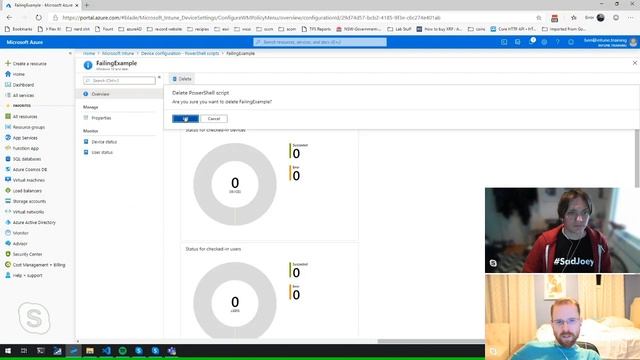
Task: Click the horizontal scrollbar at the bottom
Action: pos(431,341)
